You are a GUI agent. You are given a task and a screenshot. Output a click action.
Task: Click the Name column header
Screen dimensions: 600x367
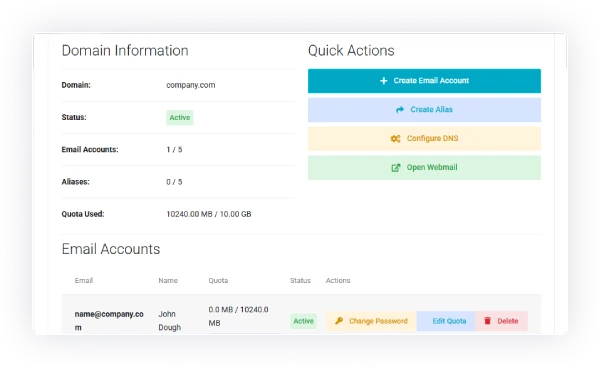tap(168, 281)
